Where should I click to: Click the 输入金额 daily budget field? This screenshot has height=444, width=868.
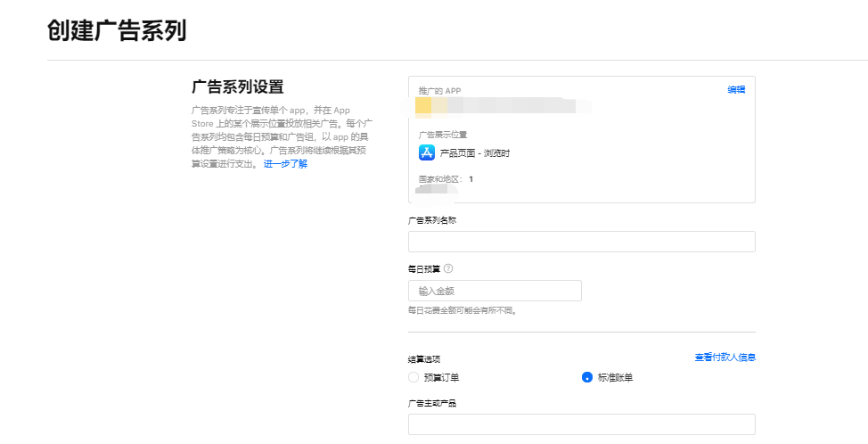point(495,291)
